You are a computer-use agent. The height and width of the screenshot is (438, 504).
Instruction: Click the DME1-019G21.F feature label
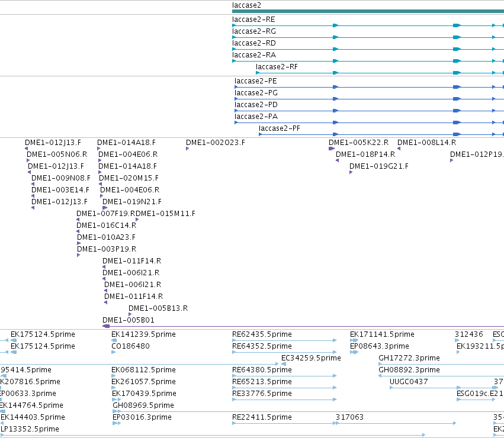coord(379,166)
